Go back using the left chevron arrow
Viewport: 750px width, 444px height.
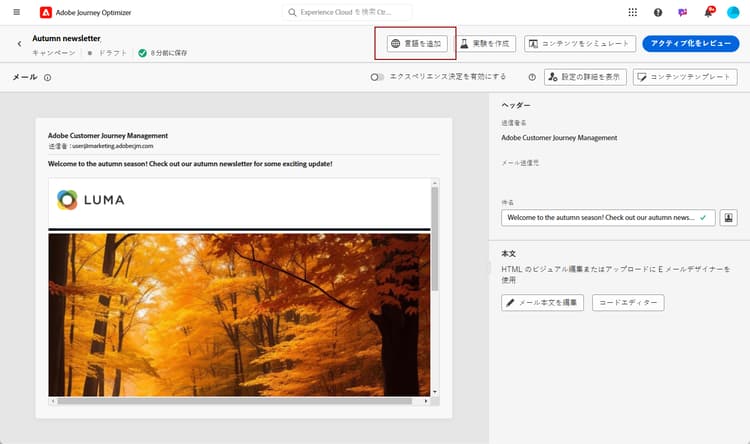tap(19, 44)
